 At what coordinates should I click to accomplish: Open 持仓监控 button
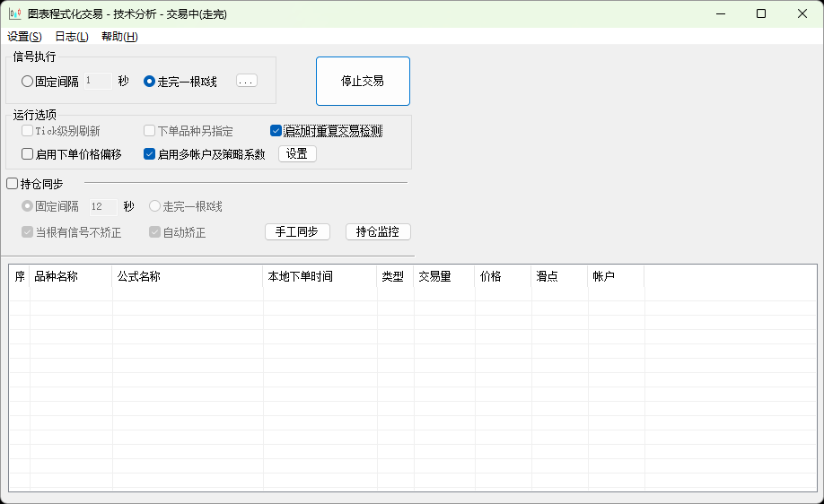coord(378,231)
